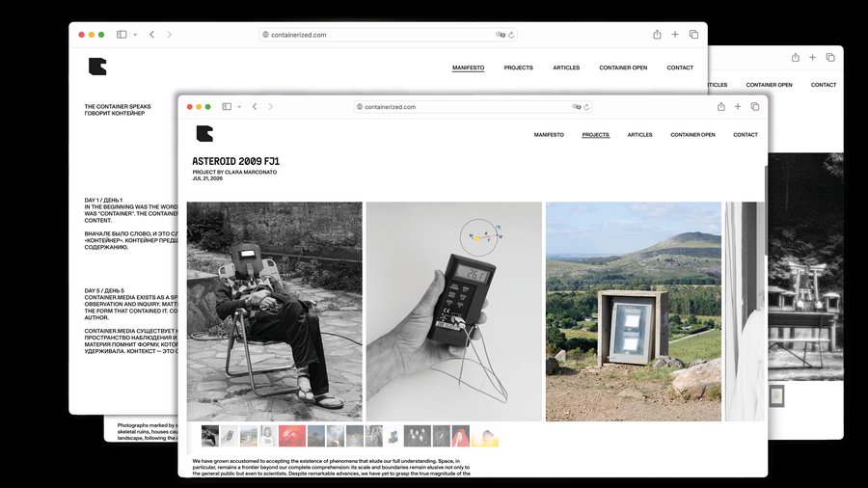
Task: Select the thumbnail of the small blue object on white
Action: (x=393, y=436)
